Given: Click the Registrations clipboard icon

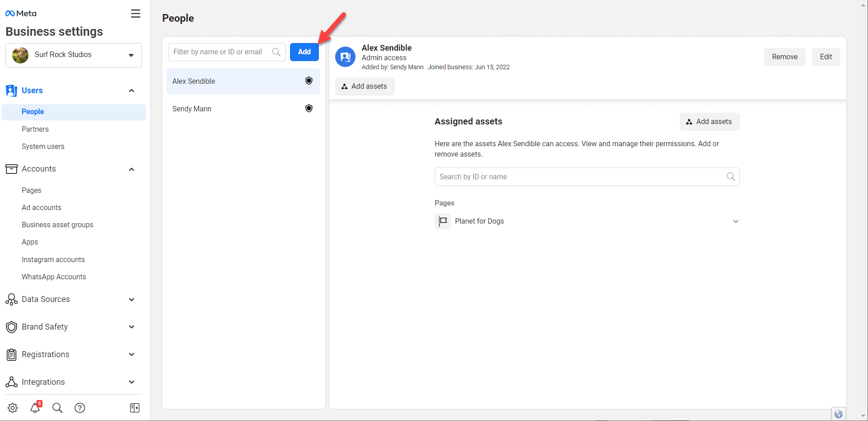Looking at the screenshot, I should point(11,354).
